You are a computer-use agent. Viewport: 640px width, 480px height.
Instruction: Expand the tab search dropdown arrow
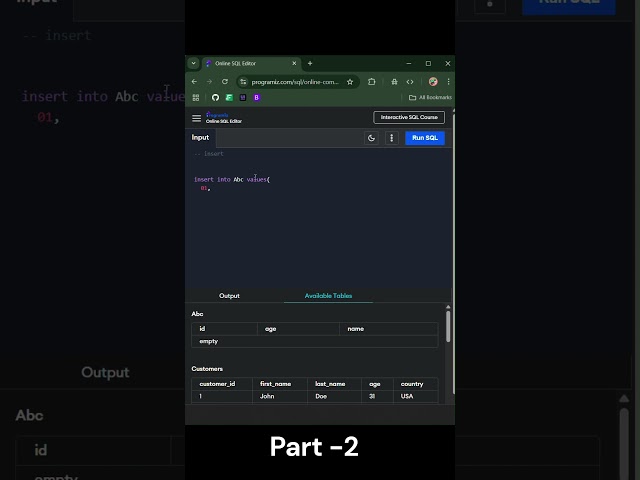click(x=193, y=63)
